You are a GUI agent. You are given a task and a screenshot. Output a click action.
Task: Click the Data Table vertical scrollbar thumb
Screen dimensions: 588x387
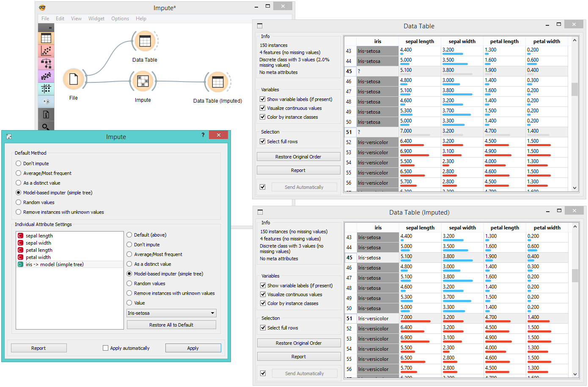[574, 89]
